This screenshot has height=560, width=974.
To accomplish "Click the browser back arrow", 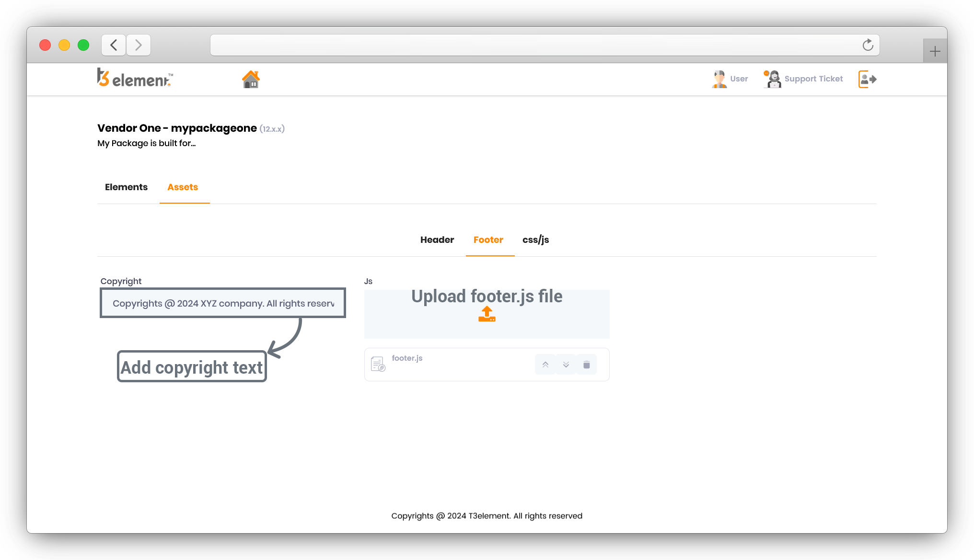I will [x=114, y=45].
